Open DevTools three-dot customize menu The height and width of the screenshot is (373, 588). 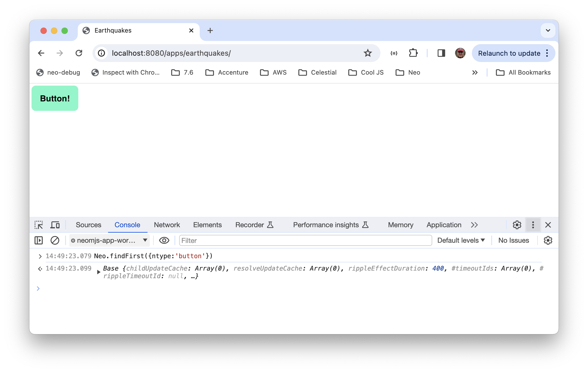[533, 225]
